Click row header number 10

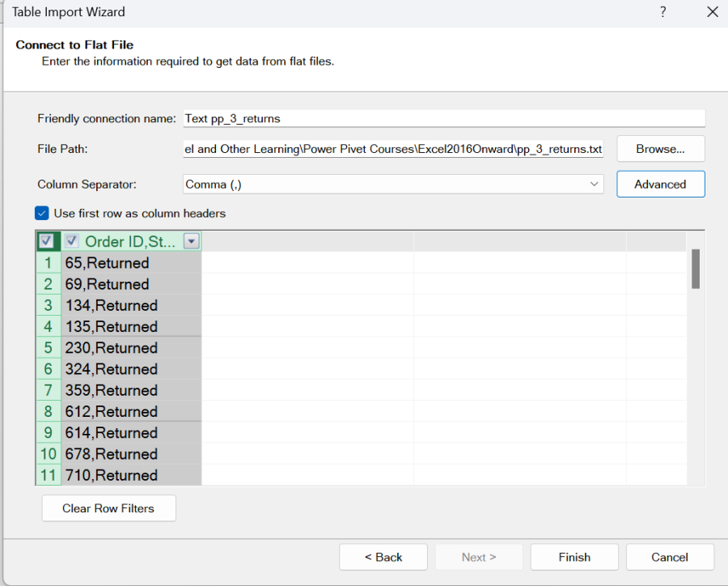click(x=49, y=454)
